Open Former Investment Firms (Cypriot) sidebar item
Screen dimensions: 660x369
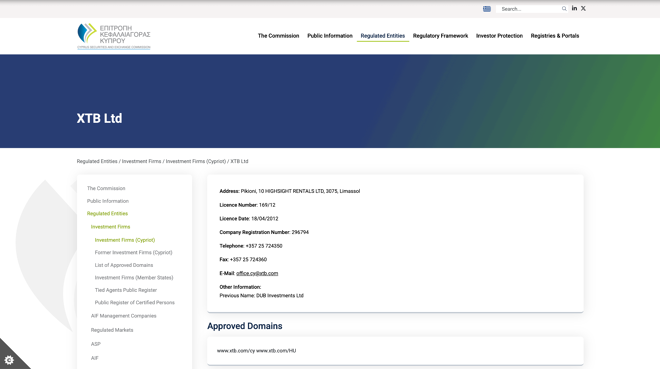pos(133,252)
